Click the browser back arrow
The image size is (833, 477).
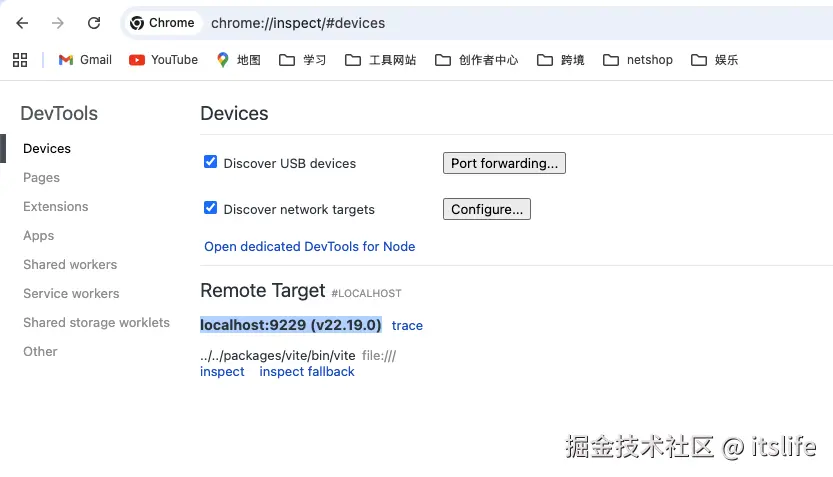[22, 23]
